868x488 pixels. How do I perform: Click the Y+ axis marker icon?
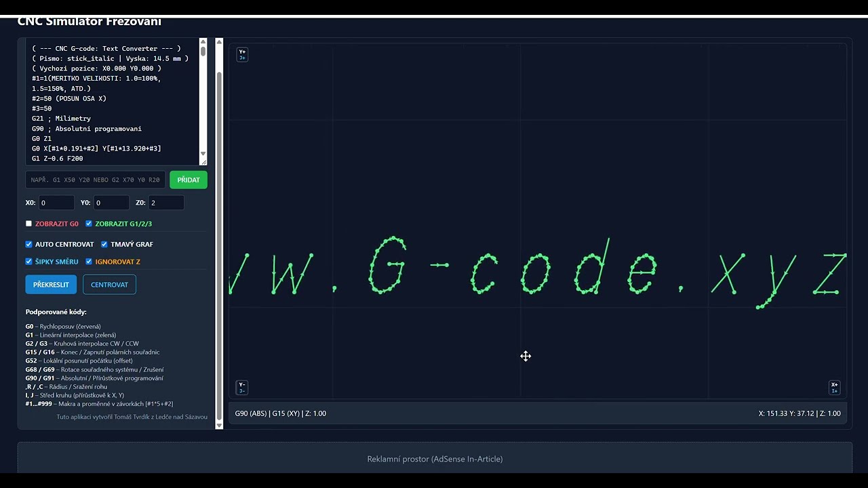242,54
